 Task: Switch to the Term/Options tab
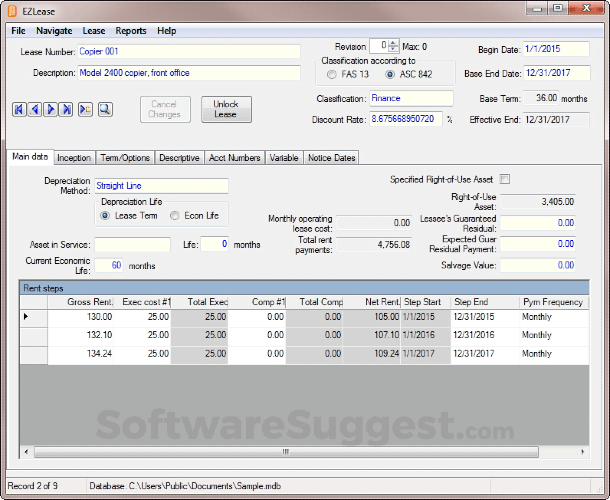125,158
